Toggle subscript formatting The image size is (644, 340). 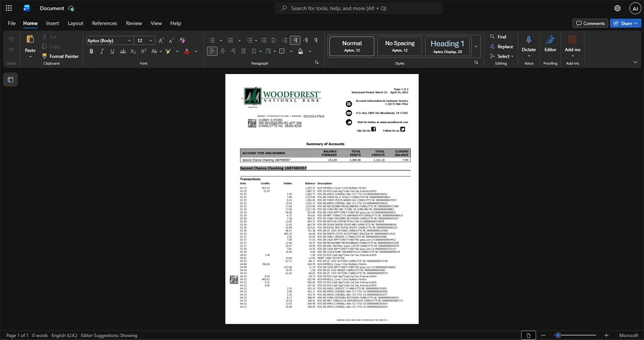coord(133,51)
